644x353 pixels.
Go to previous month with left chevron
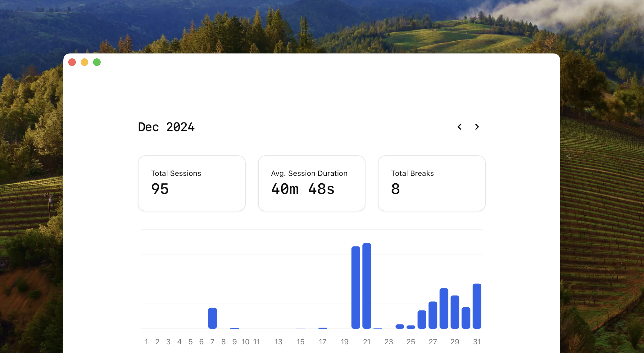460,127
